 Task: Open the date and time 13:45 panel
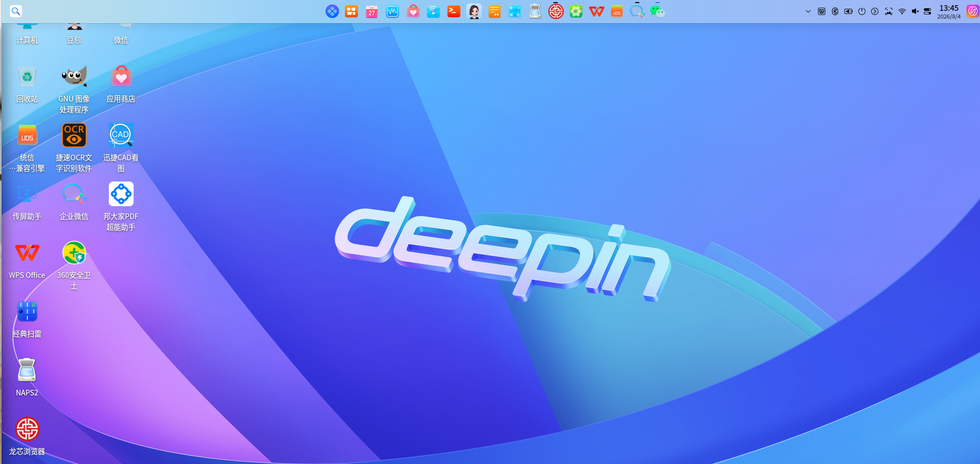coord(949,11)
